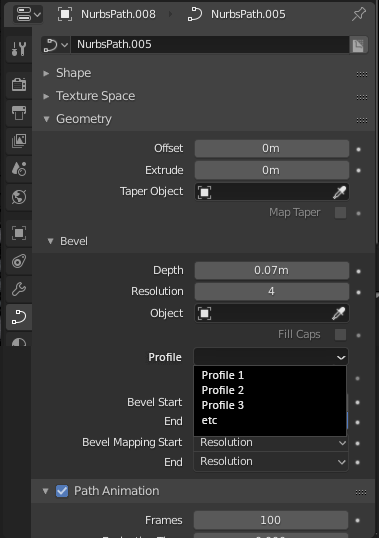Open the Render properties tab
The height and width of the screenshot is (538, 379).
click(19, 84)
